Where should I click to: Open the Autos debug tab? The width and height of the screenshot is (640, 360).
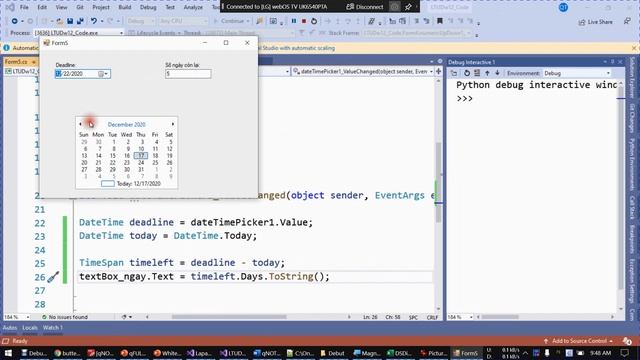[x=10, y=328]
